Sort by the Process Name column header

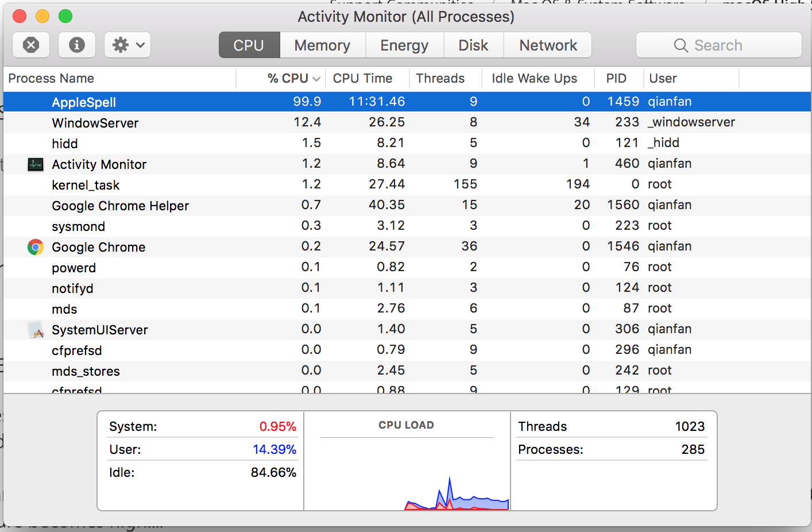pos(120,78)
